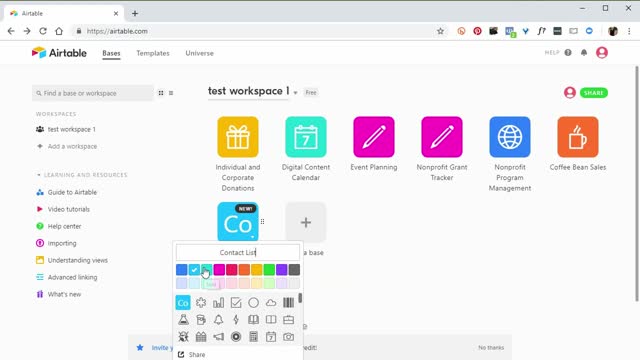640x360 pixels.
Task: Pick the dark blue color swatch
Action: pyautogui.click(x=182, y=269)
